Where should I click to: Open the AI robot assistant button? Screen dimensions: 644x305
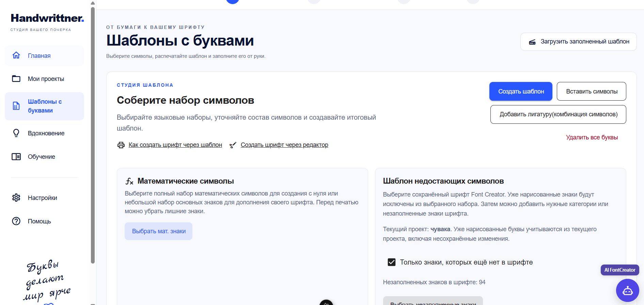(627, 290)
